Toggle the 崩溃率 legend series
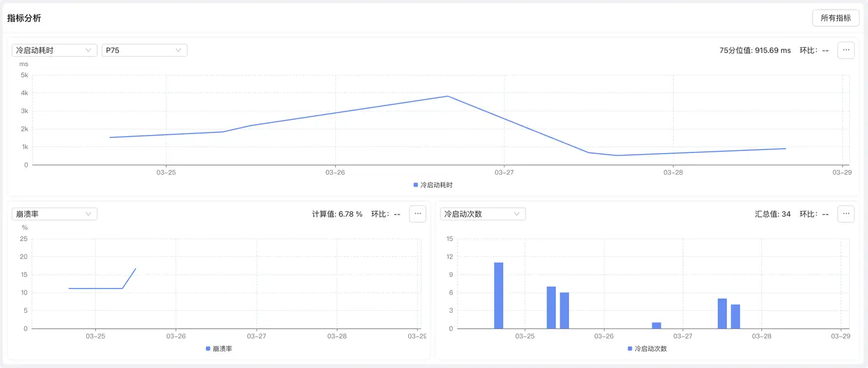This screenshot has width=868, height=368. coord(220,349)
